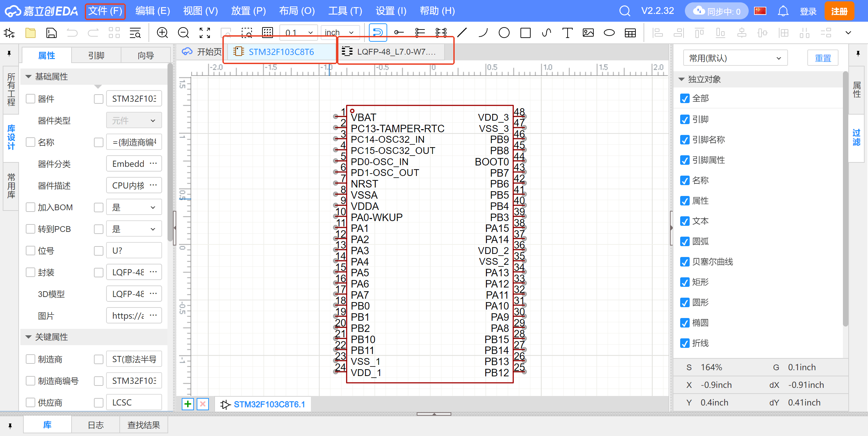This screenshot has width=868, height=436.
Task: Click the insert table icon
Action: coord(630,33)
